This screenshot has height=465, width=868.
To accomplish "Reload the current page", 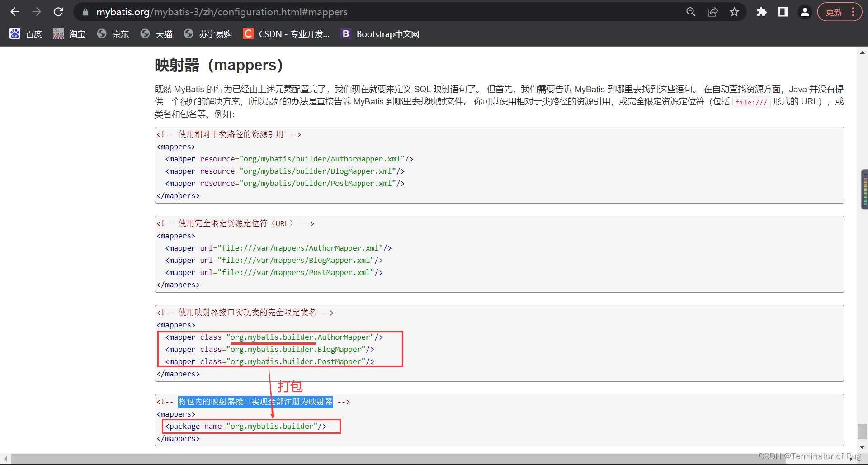I will (58, 12).
